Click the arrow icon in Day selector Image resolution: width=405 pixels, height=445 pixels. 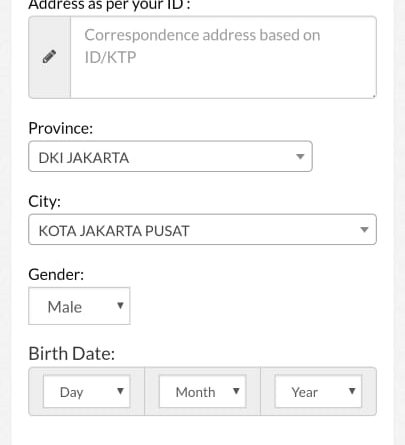click(120, 391)
